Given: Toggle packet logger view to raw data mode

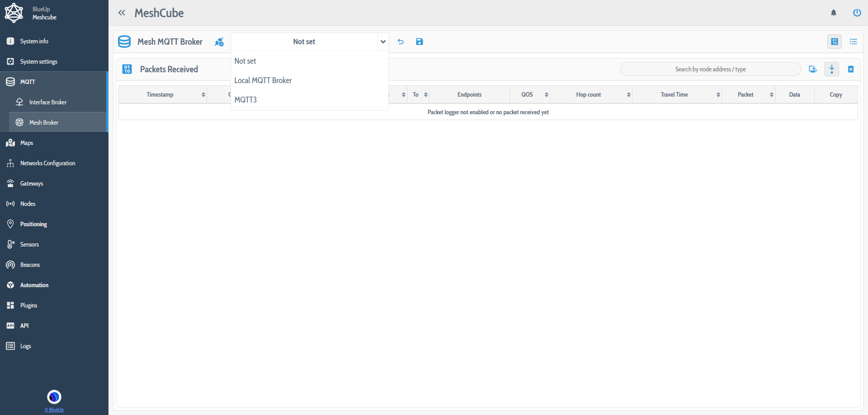Looking at the screenshot, I should click(x=835, y=41).
